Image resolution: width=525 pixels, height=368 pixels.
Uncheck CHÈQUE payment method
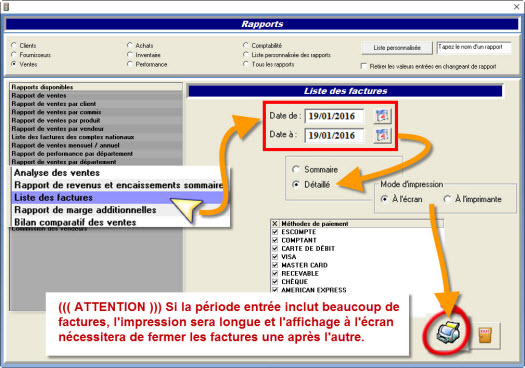click(275, 282)
